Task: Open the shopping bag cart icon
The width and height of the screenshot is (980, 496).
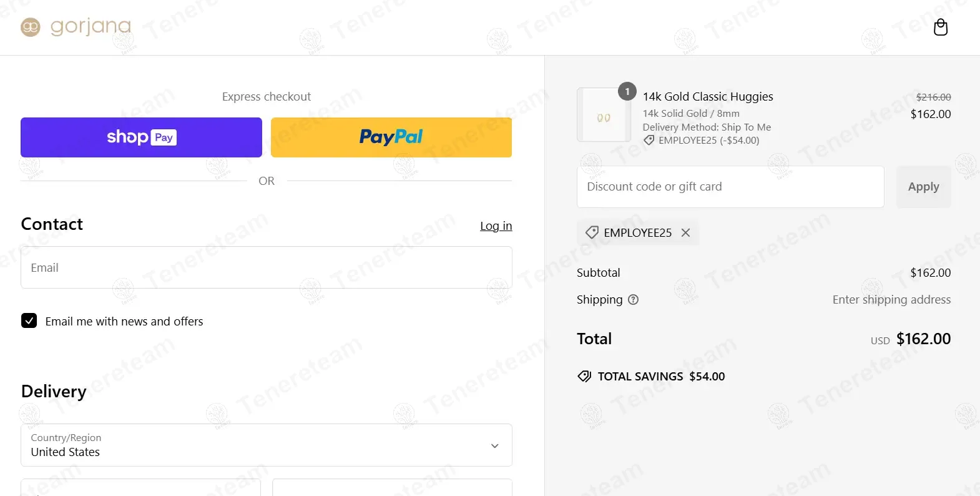Action: [x=940, y=27]
